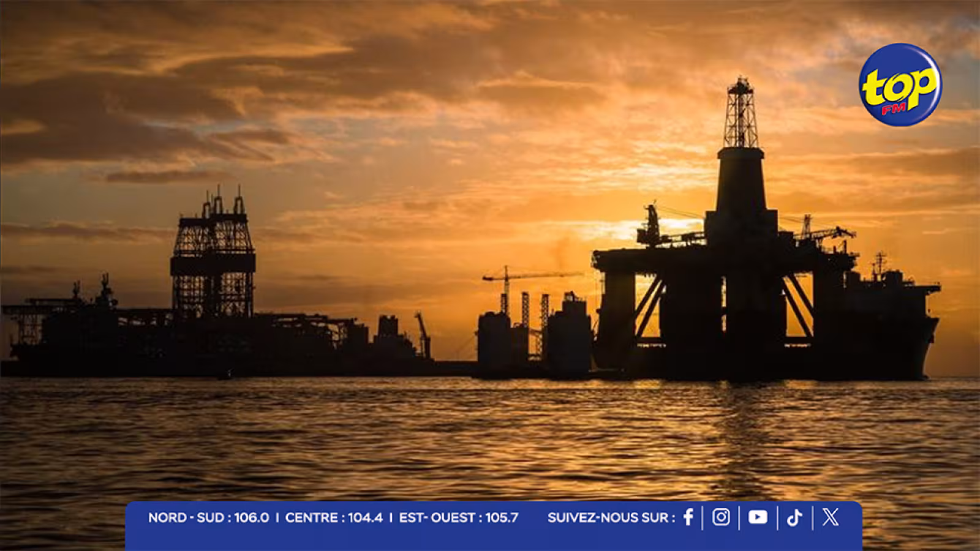Open the Instagram icon link
The image size is (980, 551).
(721, 517)
